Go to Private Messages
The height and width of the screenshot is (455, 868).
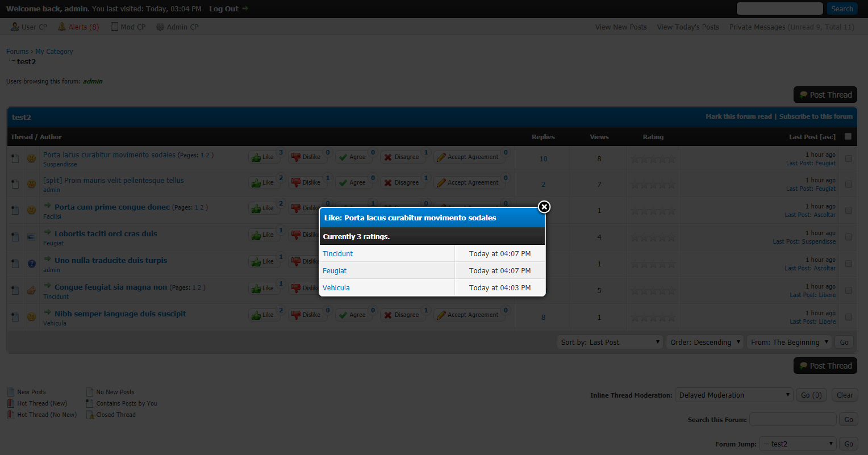[757, 27]
